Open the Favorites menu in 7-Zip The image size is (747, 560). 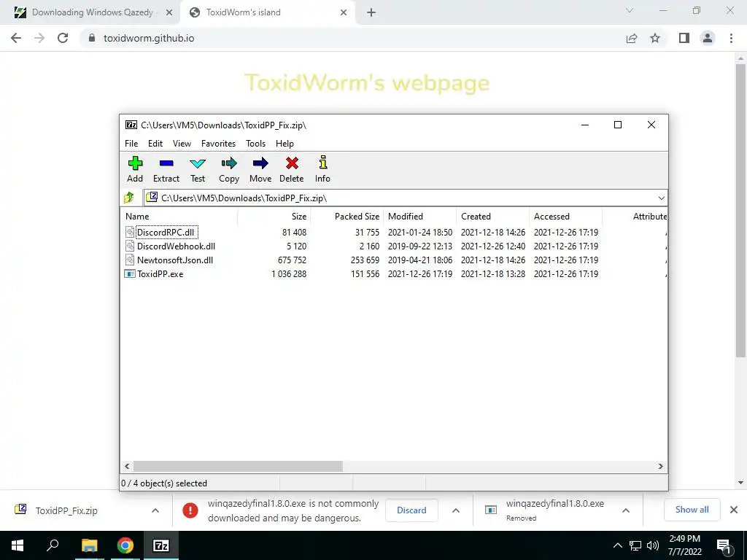(218, 144)
